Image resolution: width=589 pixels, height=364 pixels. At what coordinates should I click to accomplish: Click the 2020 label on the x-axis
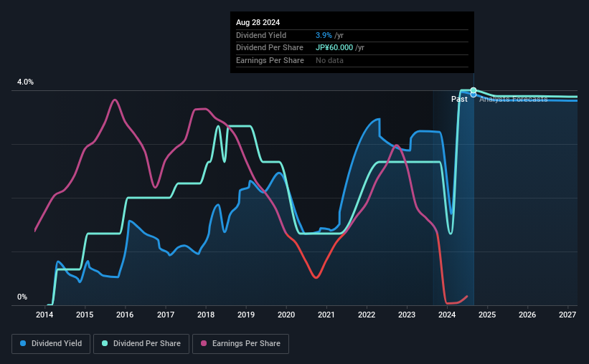point(286,315)
